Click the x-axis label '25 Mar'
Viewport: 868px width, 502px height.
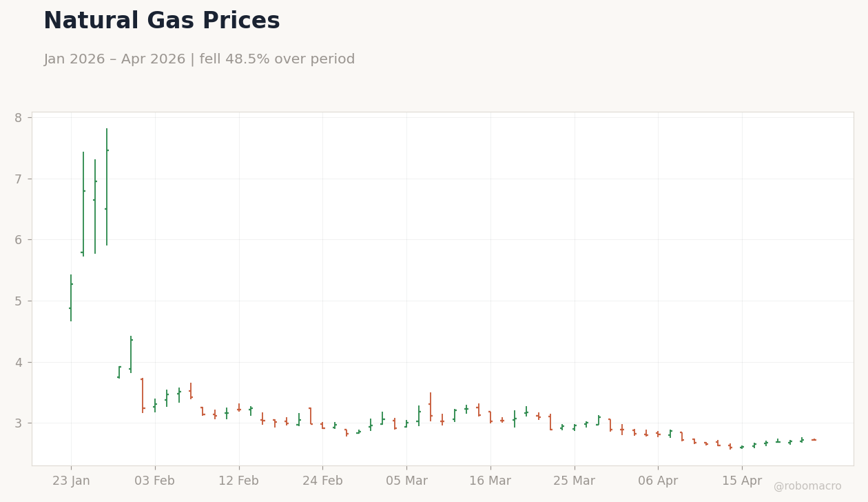(575, 481)
